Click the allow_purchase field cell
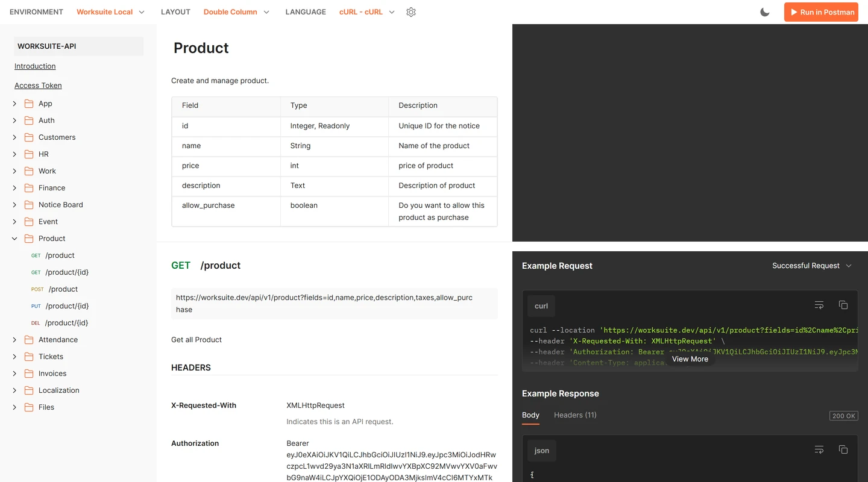Image resolution: width=868 pixels, height=482 pixels. click(226, 211)
